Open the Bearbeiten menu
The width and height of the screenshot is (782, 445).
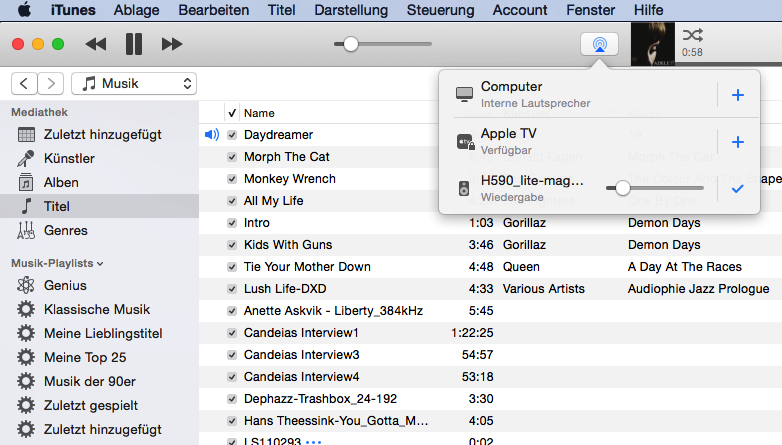213,10
